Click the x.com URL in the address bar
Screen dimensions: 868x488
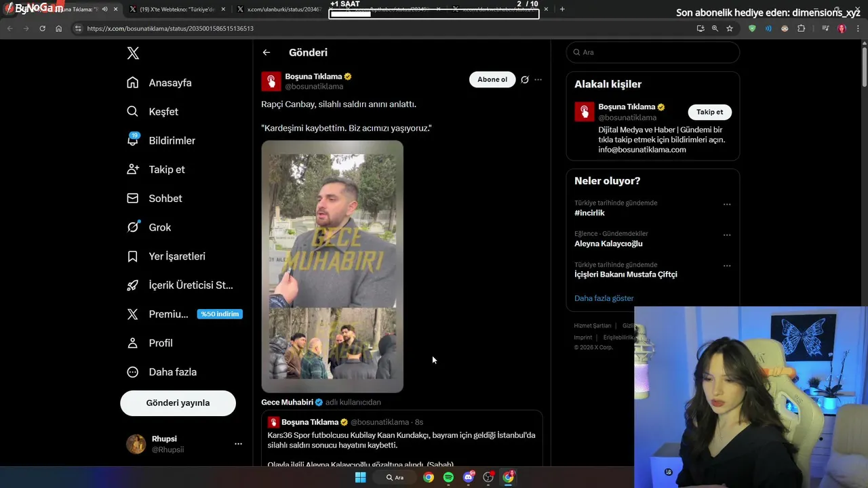click(170, 29)
